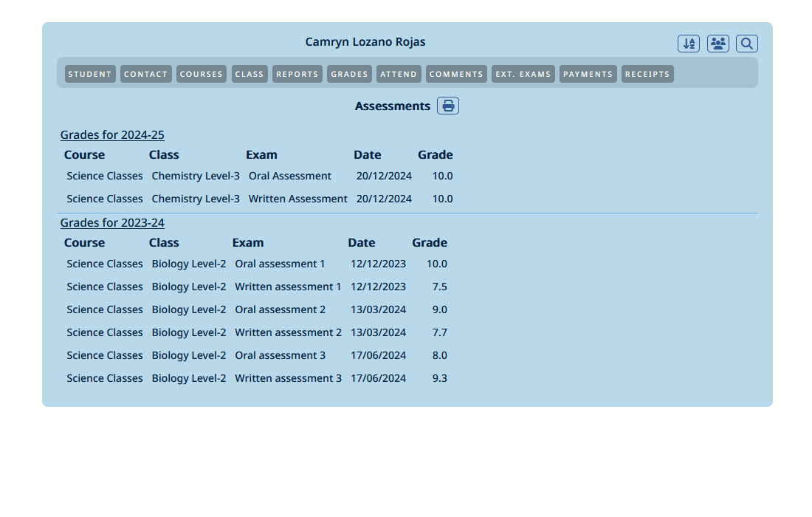Click Chemistry Level-3 in the Oral Assessment row
The image size is (812, 517).
[x=196, y=176]
